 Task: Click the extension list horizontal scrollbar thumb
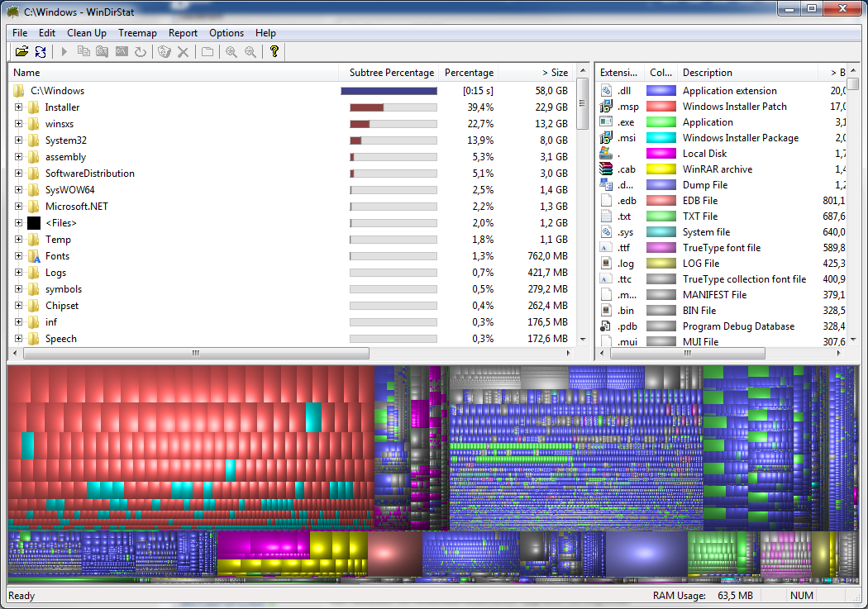688,353
